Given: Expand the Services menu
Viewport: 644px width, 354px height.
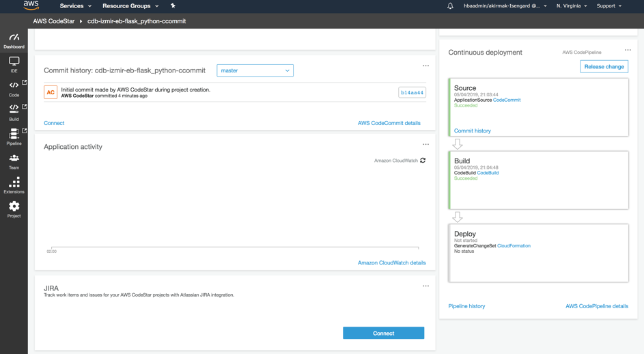Looking at the screenshot, I should [x=76, y=5].
